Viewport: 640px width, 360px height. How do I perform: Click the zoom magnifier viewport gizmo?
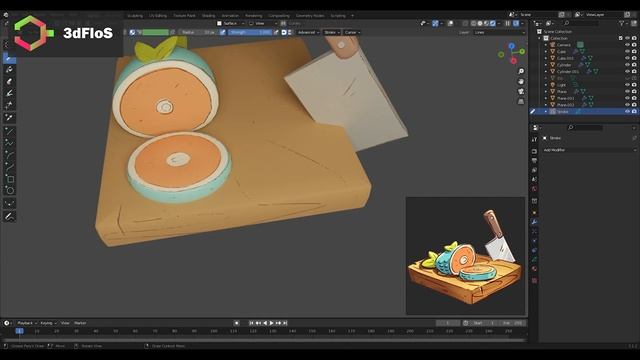(x=521, y=71)
